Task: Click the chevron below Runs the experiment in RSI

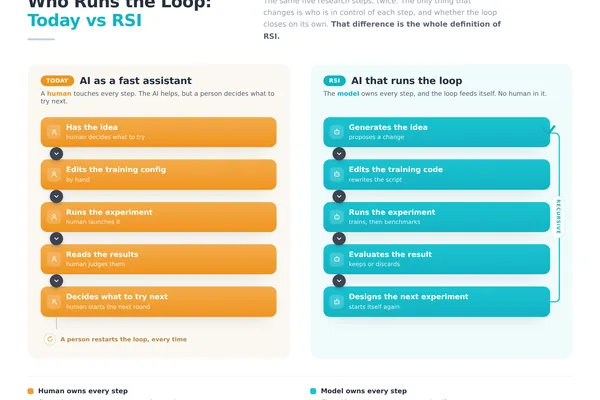Action: tap(339, 238)
